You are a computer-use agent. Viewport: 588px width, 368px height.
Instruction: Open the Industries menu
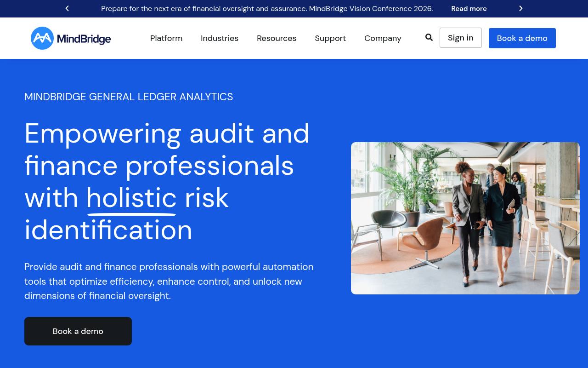coord(220,38)
